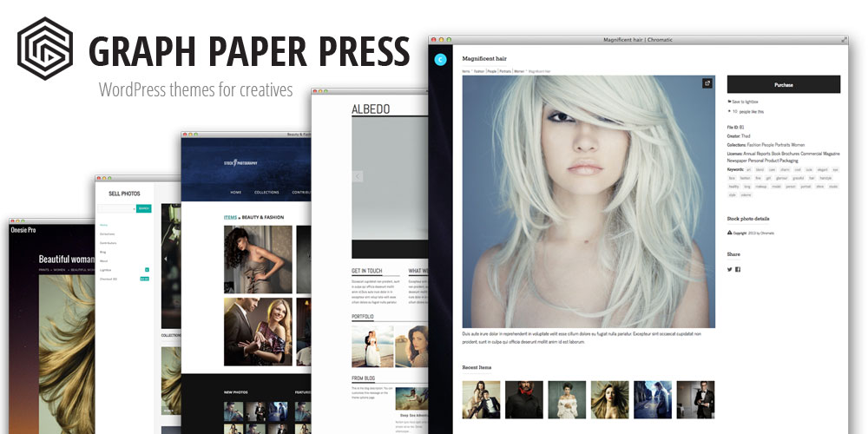Open the wedding couple Portfolio thumbnail
This screenshot has width=868, height=434.
(372, 346)
